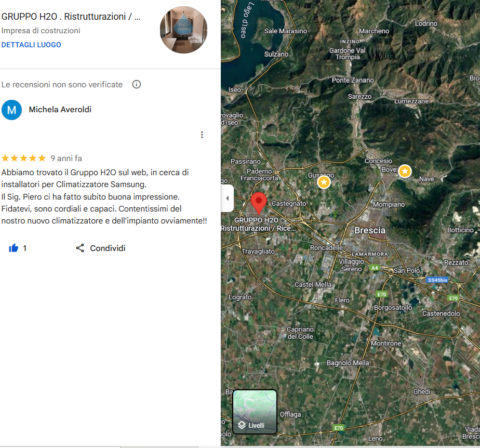Click the Mompiano label on the map
Image resolution: width=480 pixels, height=448 pixels.
(x=389, y=204)
